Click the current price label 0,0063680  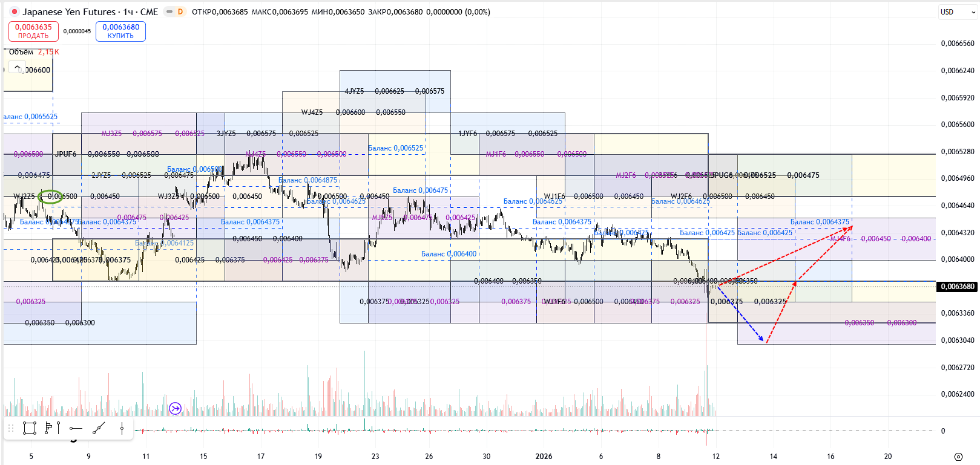click(958, 287)
